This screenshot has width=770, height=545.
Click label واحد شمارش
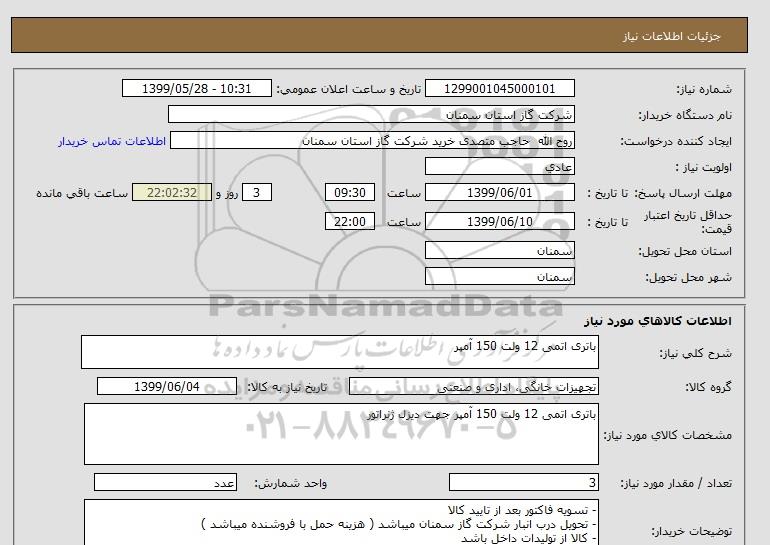291,484
